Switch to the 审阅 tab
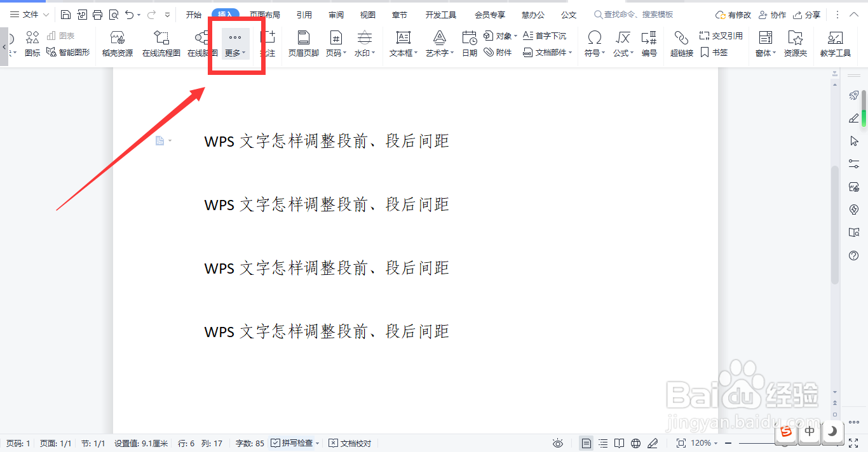868x452 pixels. tap(337, 15)
